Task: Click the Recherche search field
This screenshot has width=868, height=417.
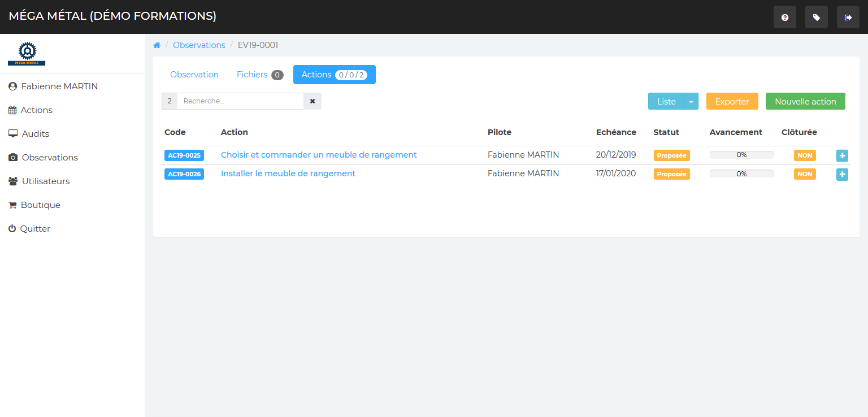Action: point(240,101)
